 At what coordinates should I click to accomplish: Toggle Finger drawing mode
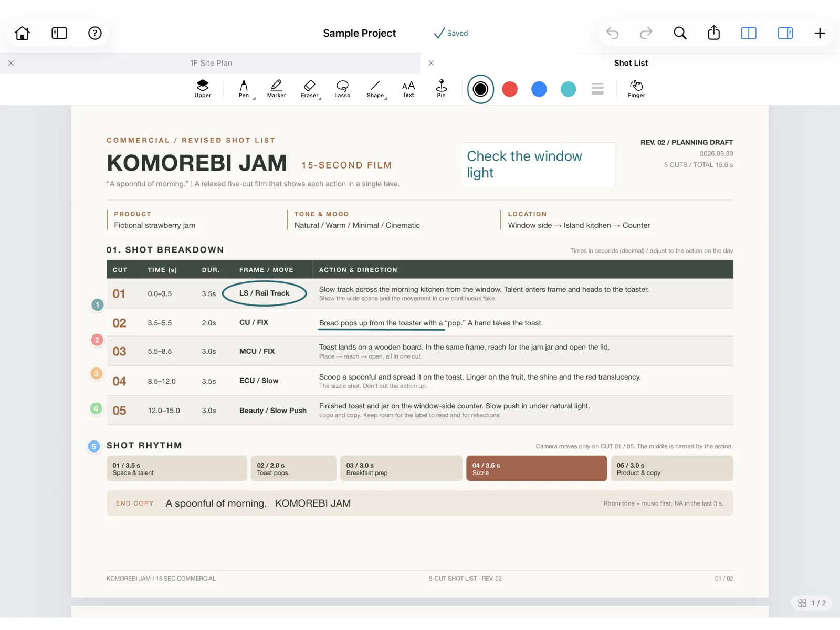click(636, 89)
